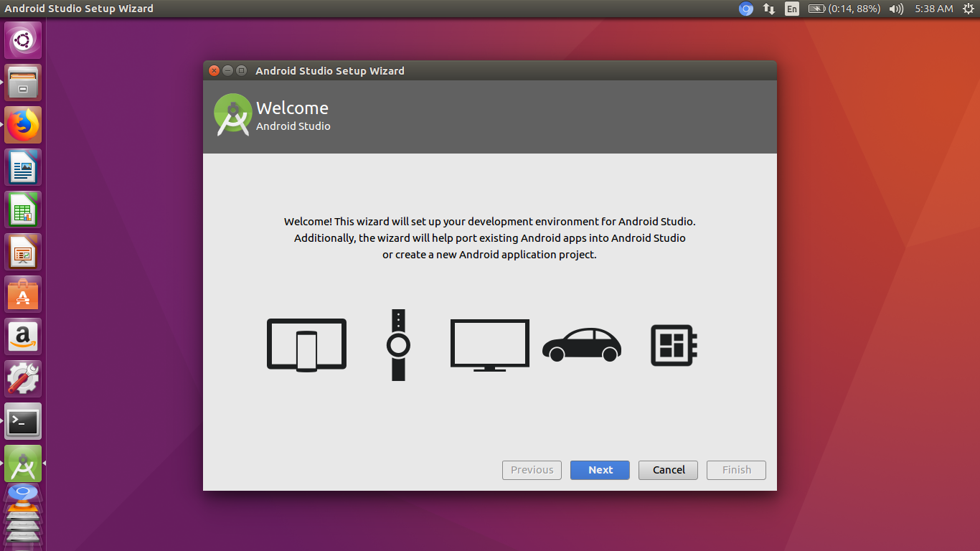Click Android Studio icon in launcher
Viewport: 980px width, 551px height.
(x=23, y=463)
